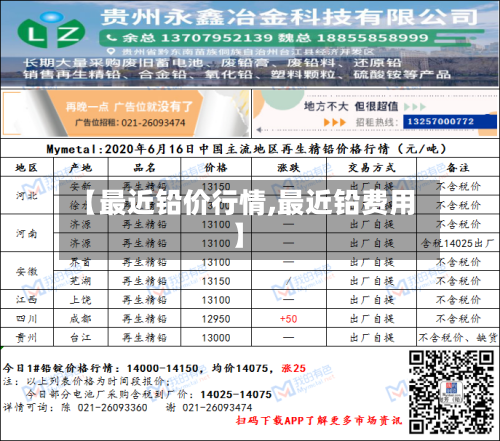500x441 pixels.
Task: Click company name 贵州永鑫冶金科技有限公司
Action: (x=289, y=17)
